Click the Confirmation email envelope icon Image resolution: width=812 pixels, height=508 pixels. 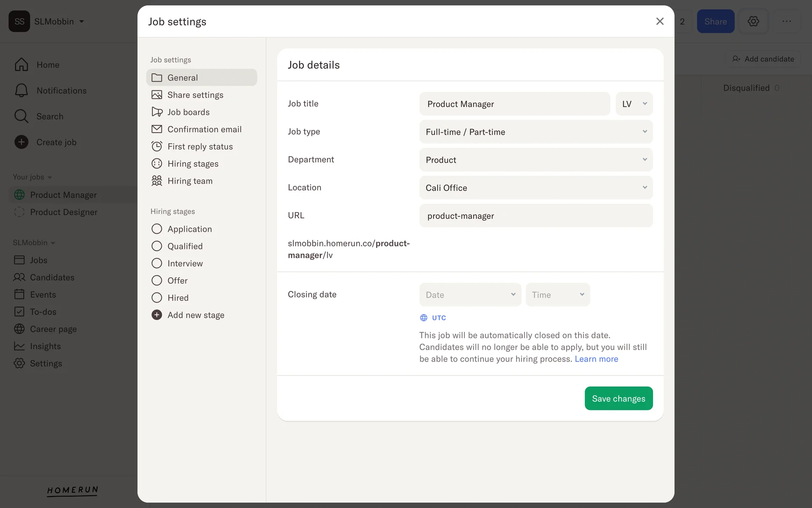click(156, 129)
